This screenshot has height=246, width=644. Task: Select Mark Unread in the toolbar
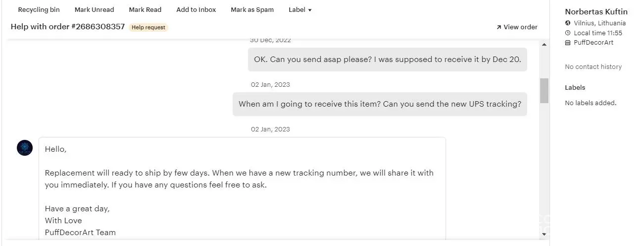point(94,10)
